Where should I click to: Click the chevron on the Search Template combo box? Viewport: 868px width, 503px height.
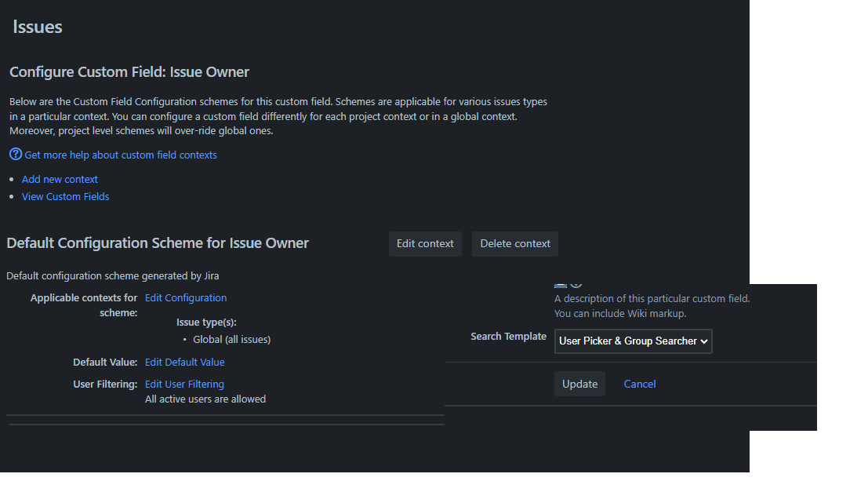(703, 341)
